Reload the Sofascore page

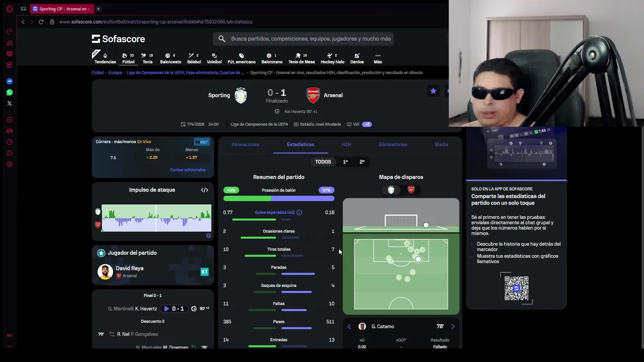tap(41, 22)
